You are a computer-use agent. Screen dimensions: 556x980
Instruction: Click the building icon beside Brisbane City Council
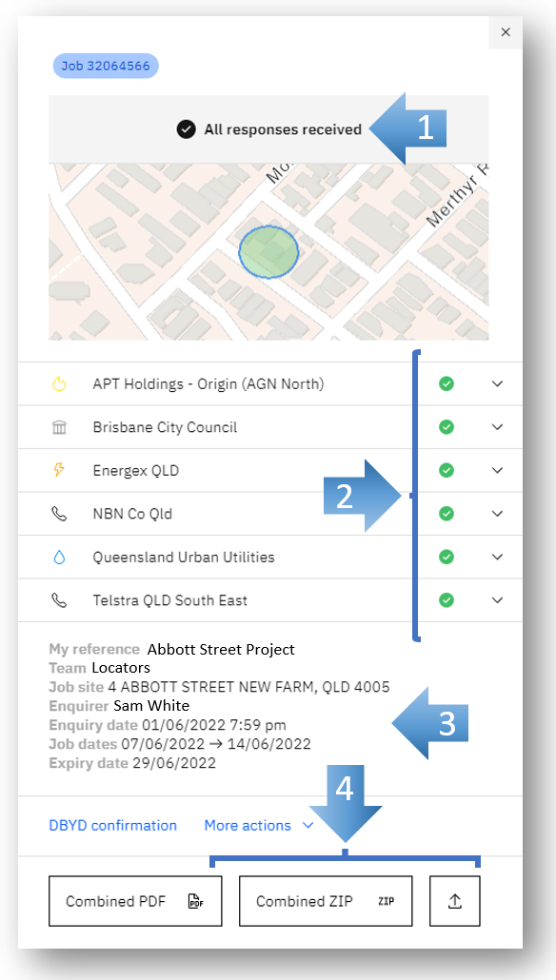tap(59, 427)
